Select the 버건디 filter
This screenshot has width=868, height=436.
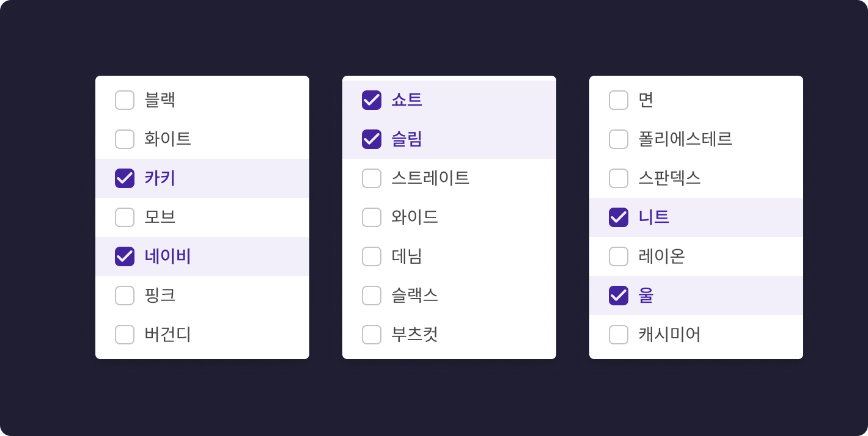tap(125, 335)
